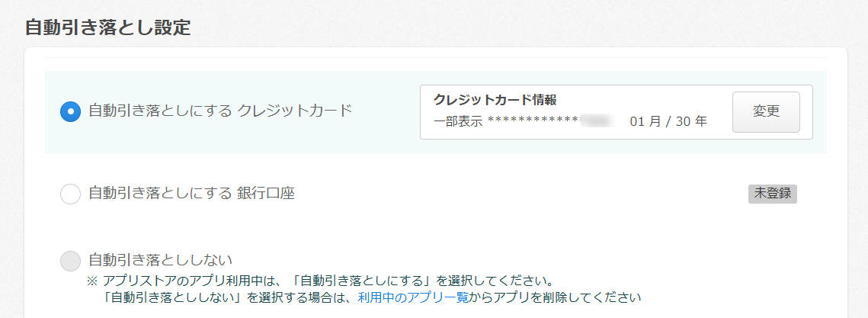Click the ※ アプリストア note line
The height and width of the screenshot is (318, 868).
tap(320, 279)
